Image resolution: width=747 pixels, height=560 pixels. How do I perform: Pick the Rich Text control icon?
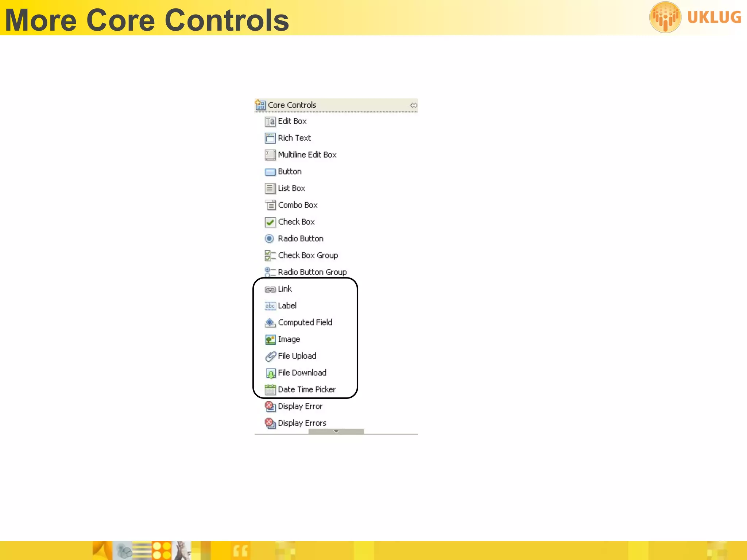[x=270, y=138]
